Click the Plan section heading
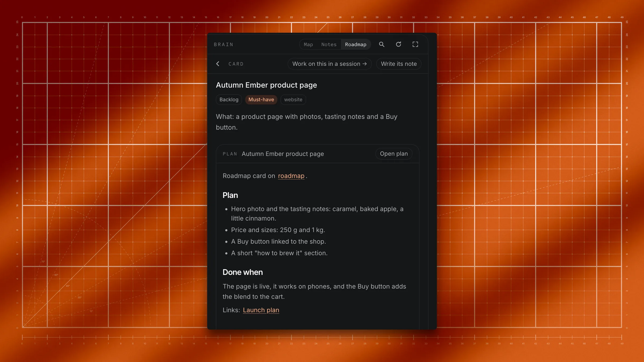The image size is (644, 362). (230, 195)
